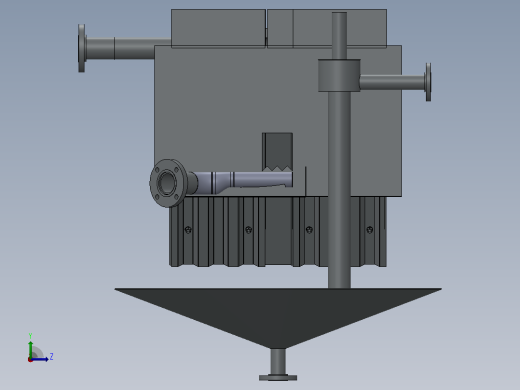Click the green Y axis of the triad

[31, 349]
